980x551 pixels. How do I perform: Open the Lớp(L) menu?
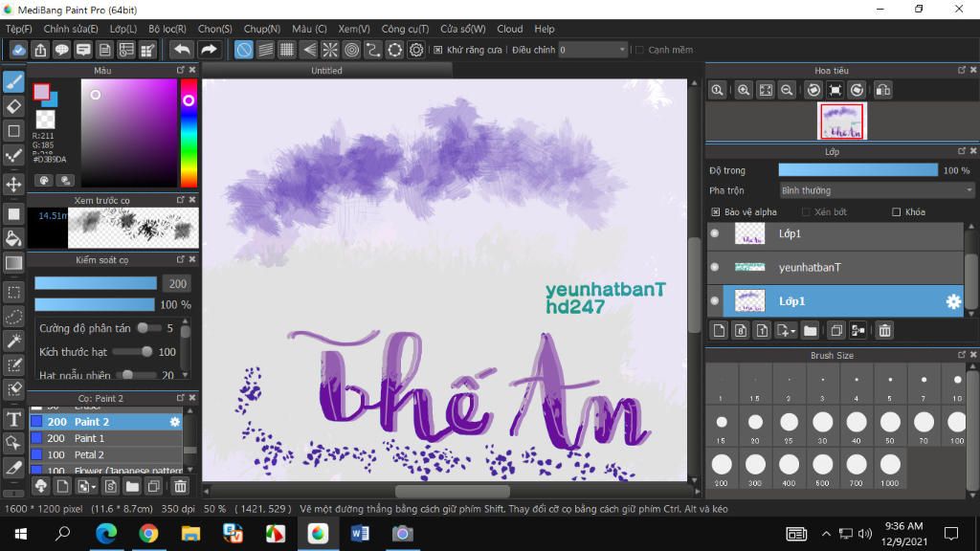click(x=123, y=29)
